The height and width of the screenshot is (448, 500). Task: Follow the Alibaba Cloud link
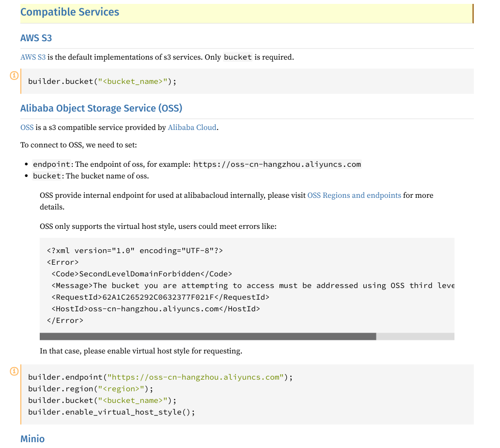pos(192,128)
